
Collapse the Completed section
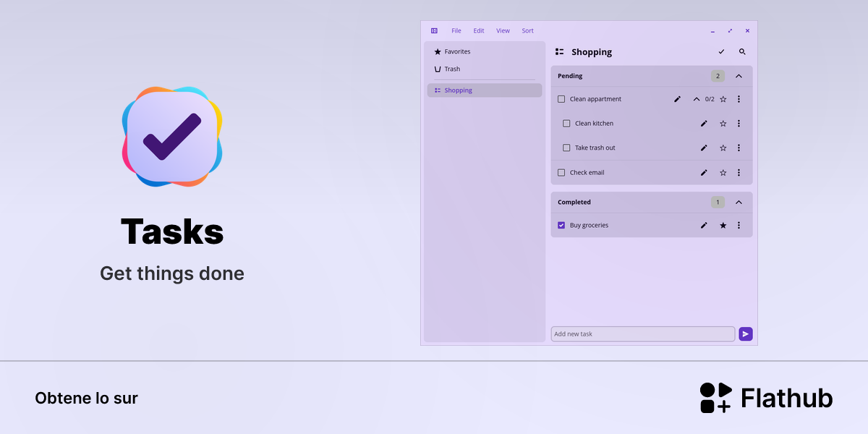pyautogui.click(x=739, y=203)
